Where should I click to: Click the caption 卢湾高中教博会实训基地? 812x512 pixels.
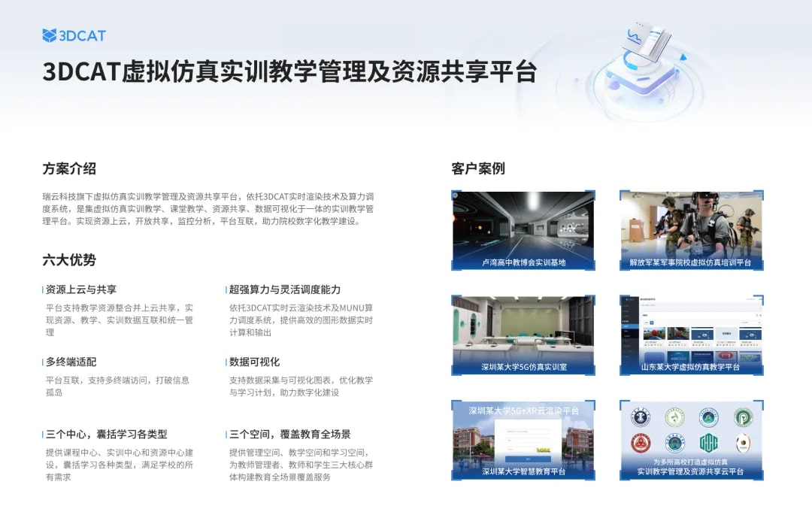tap(523, 262)
